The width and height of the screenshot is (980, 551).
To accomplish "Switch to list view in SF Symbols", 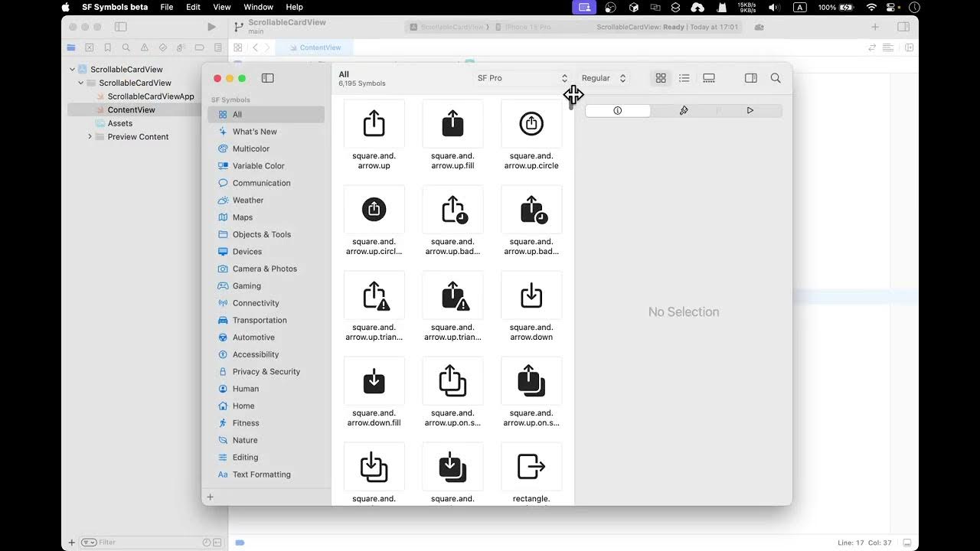I will coord(684,78).
